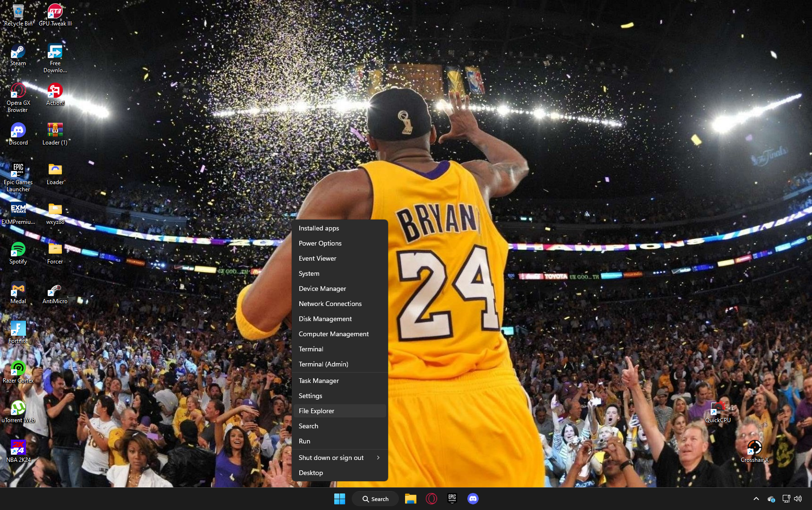Choose Task Manager in the context menu
The height and width of the screenshot is (510, 812).
pos(319,381)
